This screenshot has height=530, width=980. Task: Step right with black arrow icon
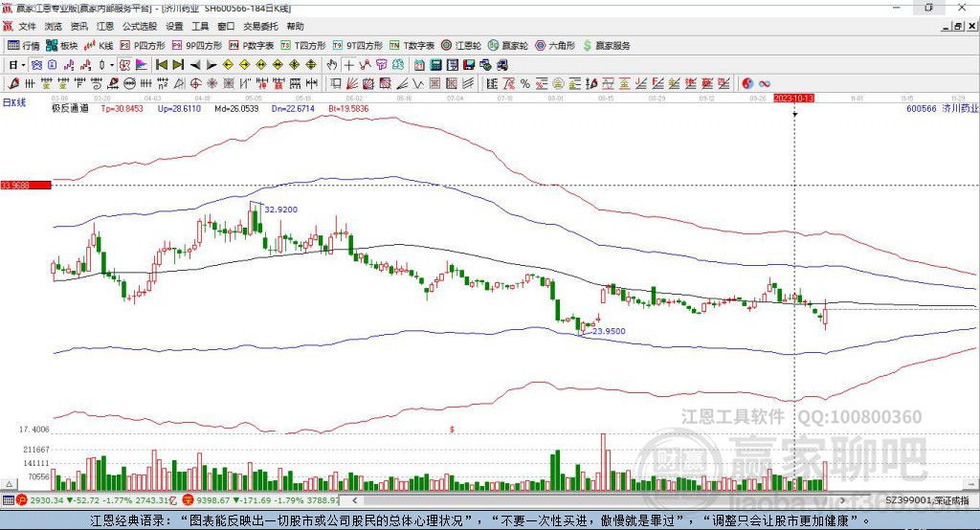(x=212, y=65)
